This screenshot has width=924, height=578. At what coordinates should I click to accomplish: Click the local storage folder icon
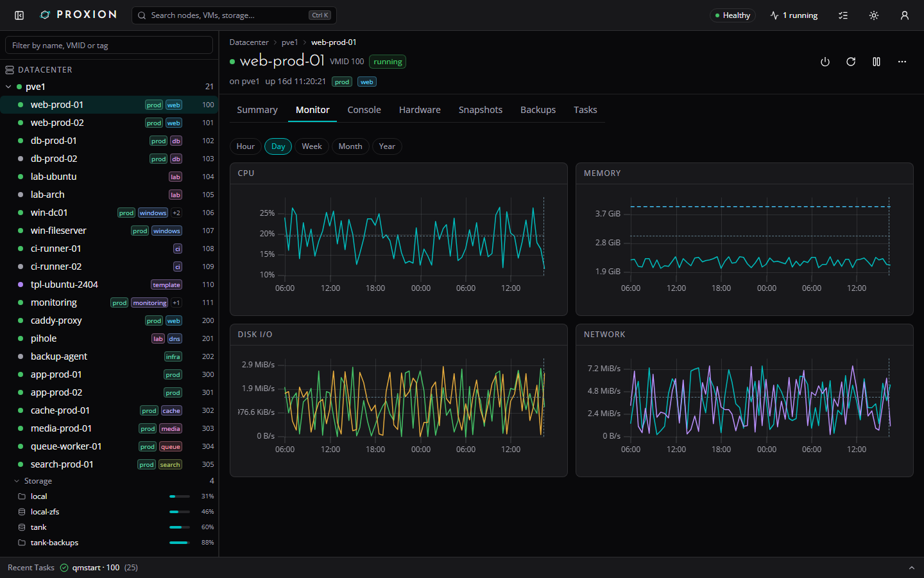22,496
